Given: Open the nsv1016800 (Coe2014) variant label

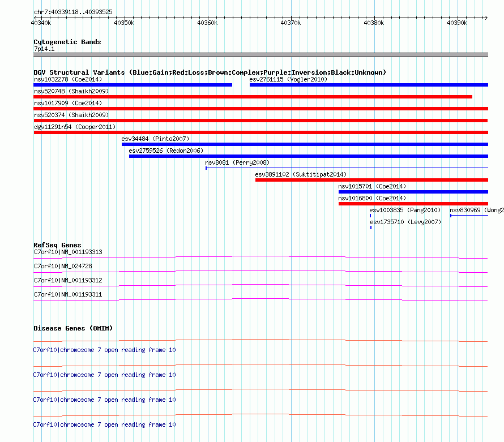Looking at the screenshot, I should (372, 198).
